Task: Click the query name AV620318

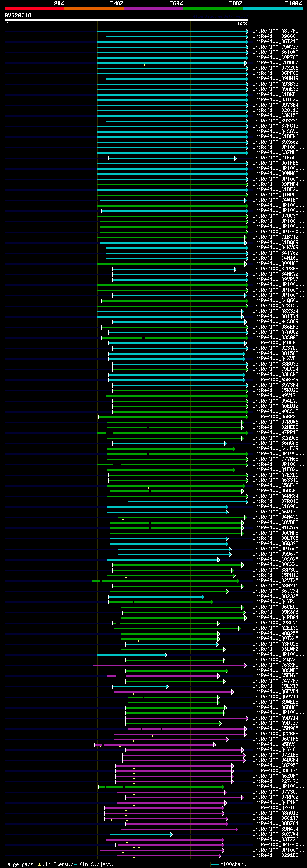Action: 18,15
